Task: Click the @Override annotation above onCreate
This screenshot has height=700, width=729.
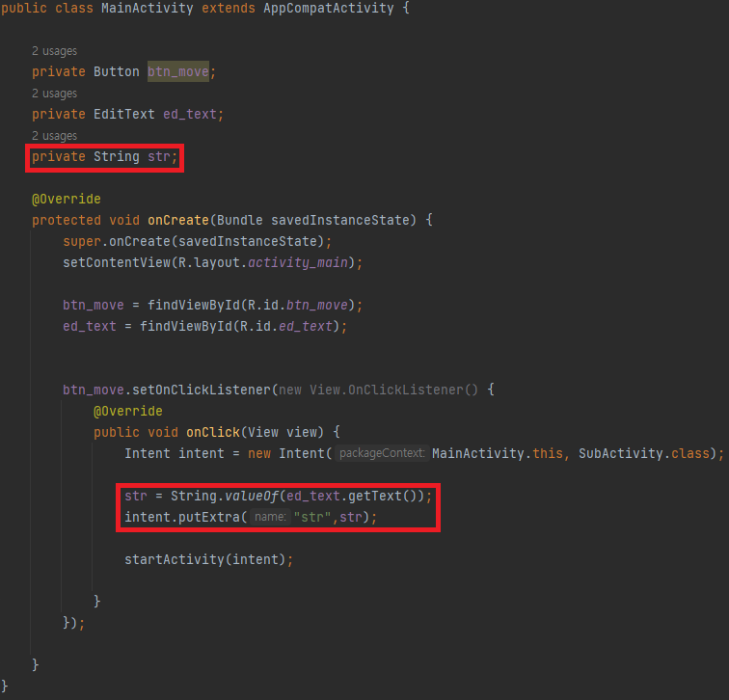Action: click(66, 199)
